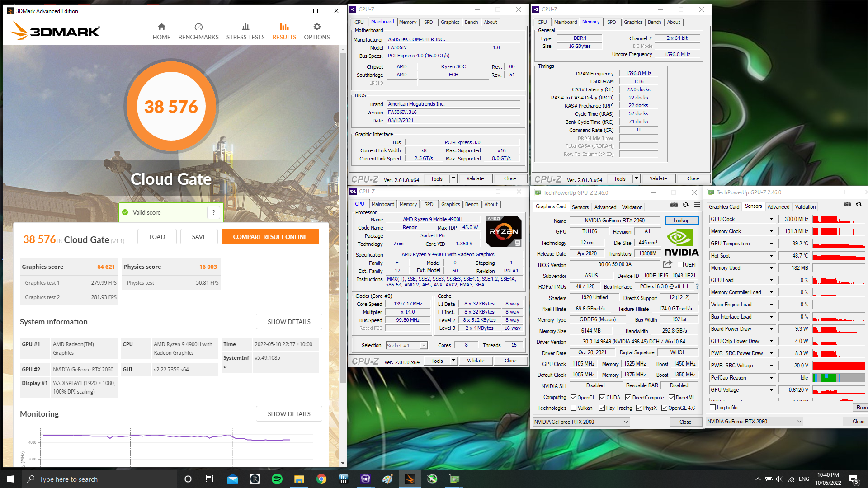The height and width of the screenshot is (488, 868).
Task: Toggle Vulkan checkbox in GPU-Z
Action: click(x=573, y=408)
